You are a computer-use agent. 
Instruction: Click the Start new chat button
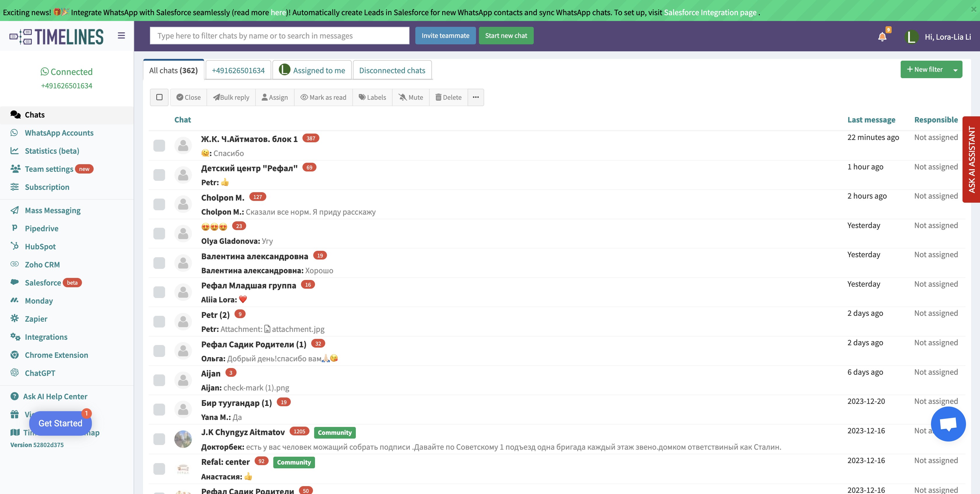(x=506, y=36)
